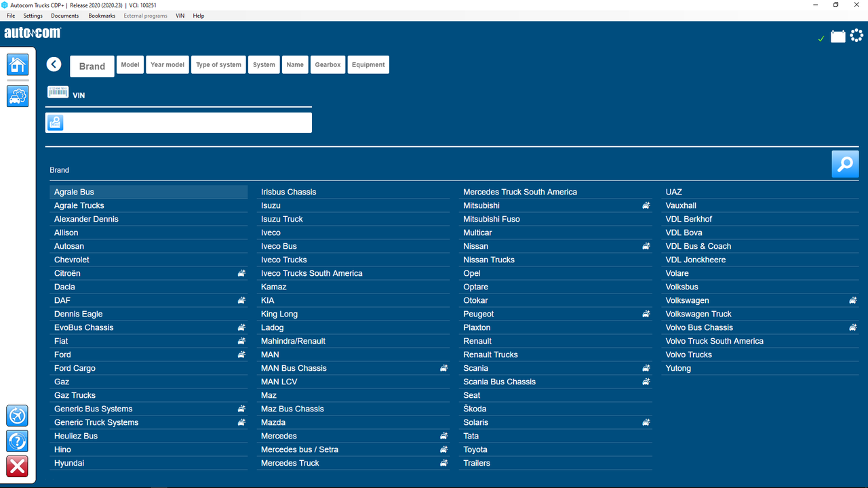
Task: Select King Long brand
Action: pyautogui.click(x=353, y=314)
